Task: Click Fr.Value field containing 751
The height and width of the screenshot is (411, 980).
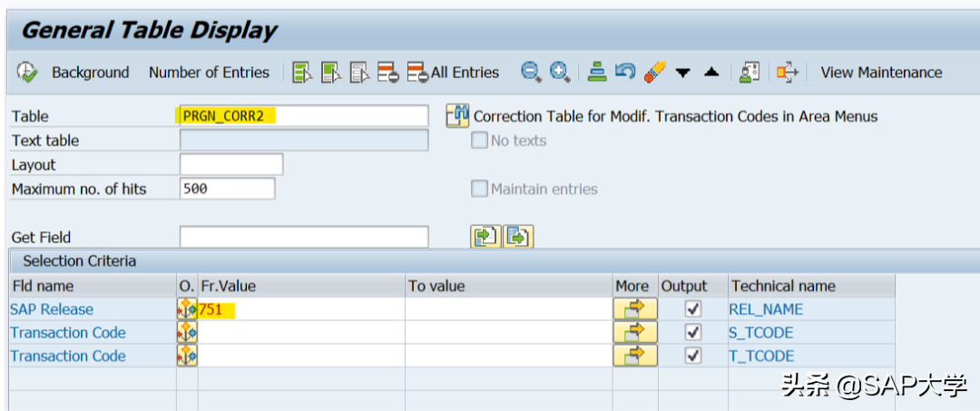Action: 301,309
